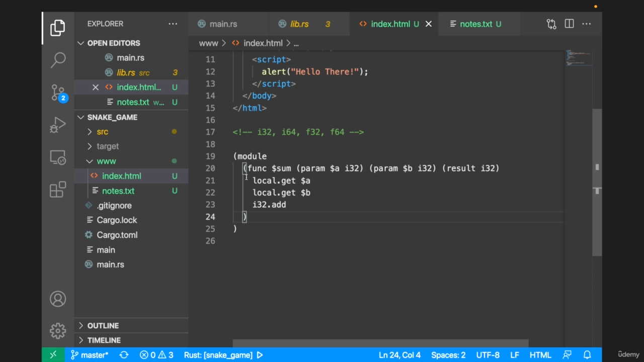Open the Extensions view icon
The width and height of the screenshot is (644, 362).
click(x=58, y=190)
